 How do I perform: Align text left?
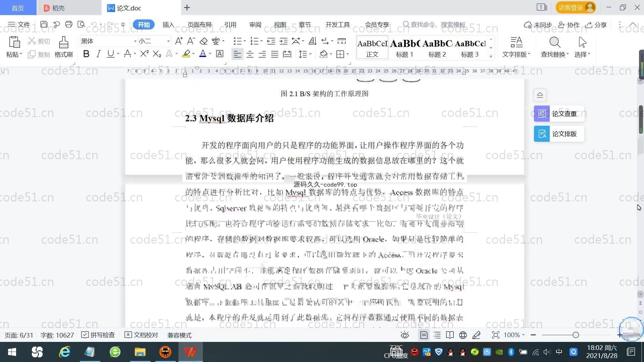pos(237,54)
